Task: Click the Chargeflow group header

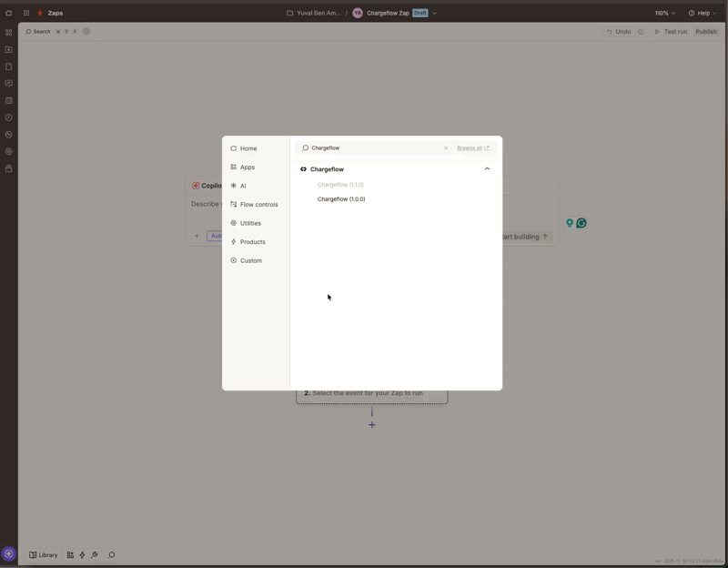Action: (x=395, y=169)
